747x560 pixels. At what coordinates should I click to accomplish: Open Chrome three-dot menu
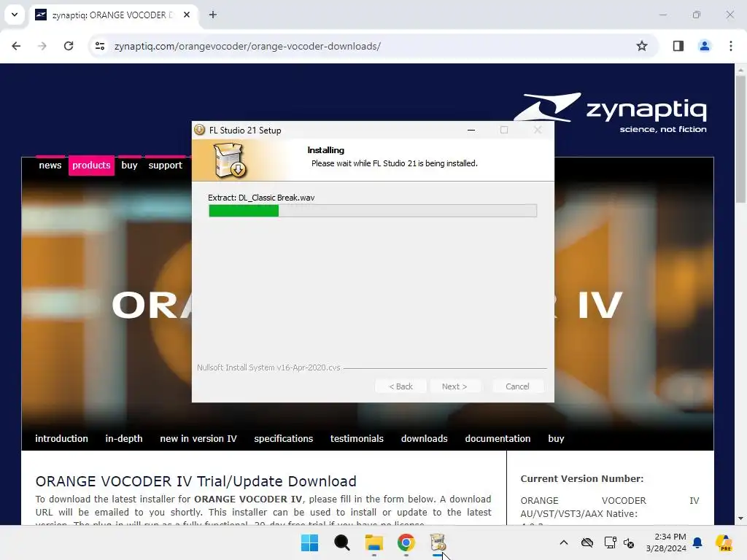[x=731, y=46]
